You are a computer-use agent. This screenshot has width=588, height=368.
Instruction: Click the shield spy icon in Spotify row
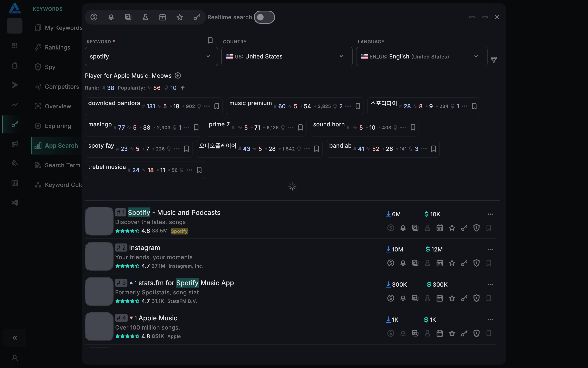[476, 228]
